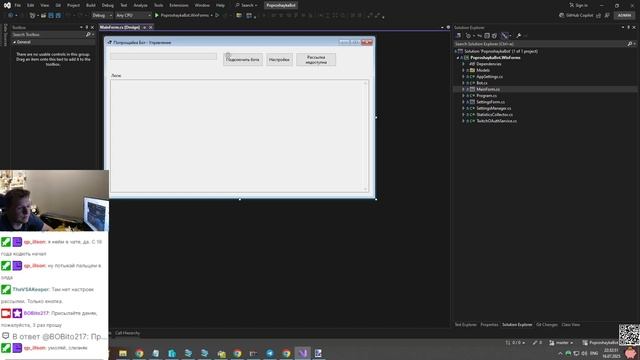Click inside the log text box on the form
This screenshot has height=360, width=640.
click(x=239, y=136)
